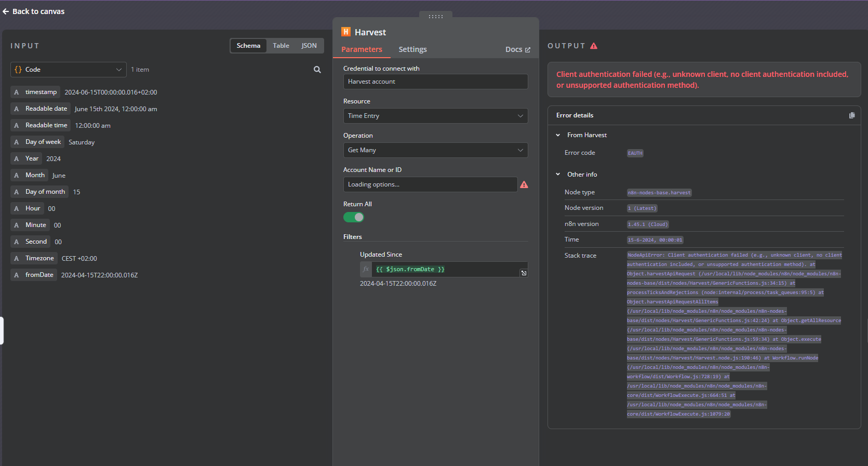The height and width of the screenshot is (466, 868).
Task: Open the Parameters tab
Action: click(362, 49)
